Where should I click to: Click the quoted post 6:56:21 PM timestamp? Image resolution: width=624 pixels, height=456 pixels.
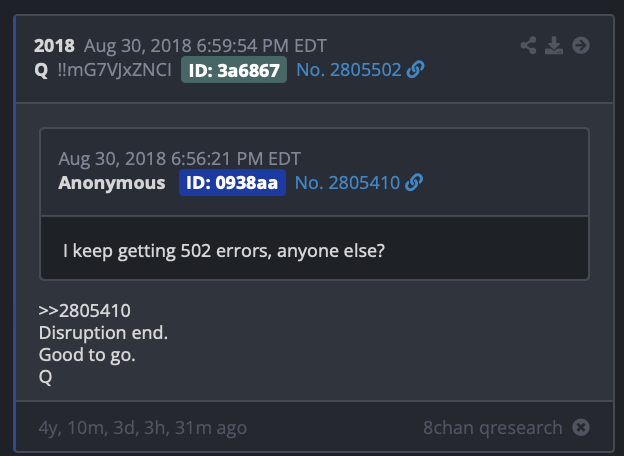236,159
